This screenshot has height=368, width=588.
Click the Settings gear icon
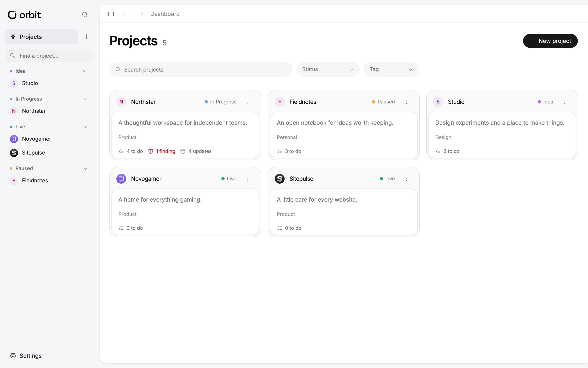pyautogui.click(x=13, y=356)
